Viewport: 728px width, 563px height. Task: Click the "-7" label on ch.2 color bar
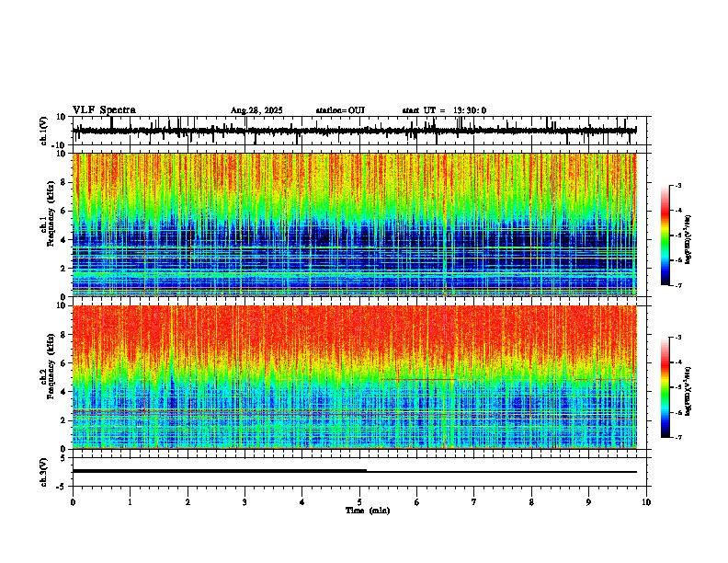pos(678,438)
